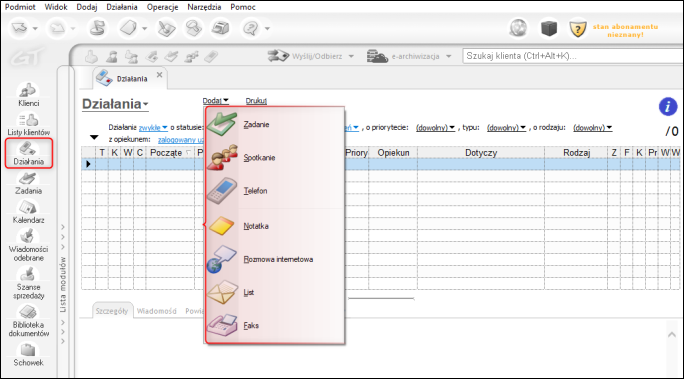Open the zwykłe filter dropdown
684x379 pixels.
(x=153, y=128)
